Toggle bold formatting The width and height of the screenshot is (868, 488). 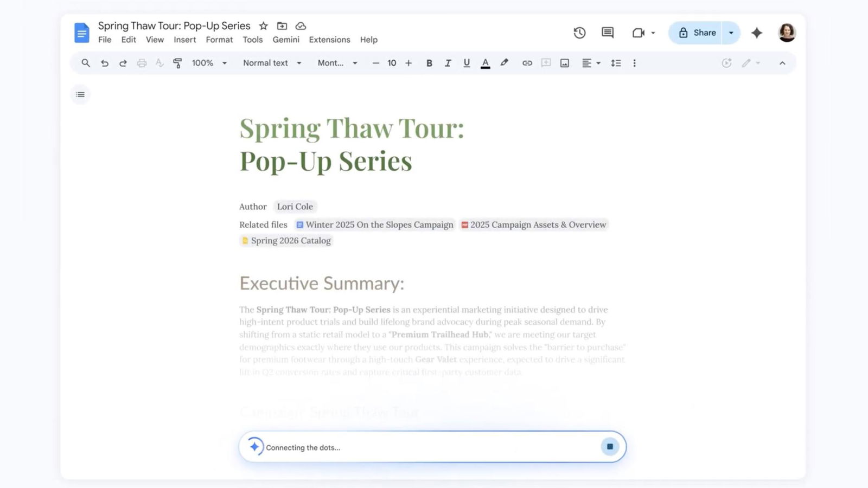coord(429,63)
